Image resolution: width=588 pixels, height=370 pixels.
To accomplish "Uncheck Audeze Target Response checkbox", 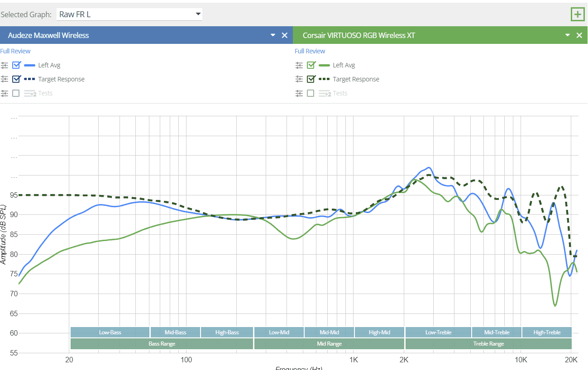I will [16, 79].
